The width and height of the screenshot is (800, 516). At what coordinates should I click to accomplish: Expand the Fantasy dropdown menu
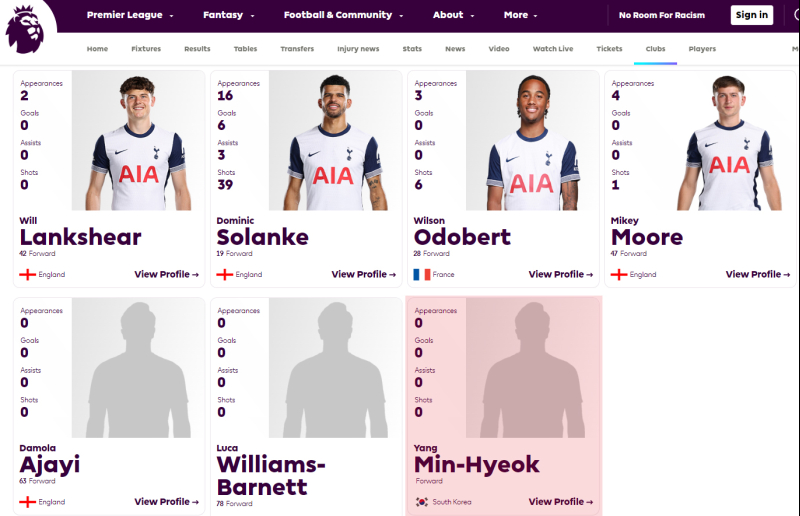tap(228, 15)
